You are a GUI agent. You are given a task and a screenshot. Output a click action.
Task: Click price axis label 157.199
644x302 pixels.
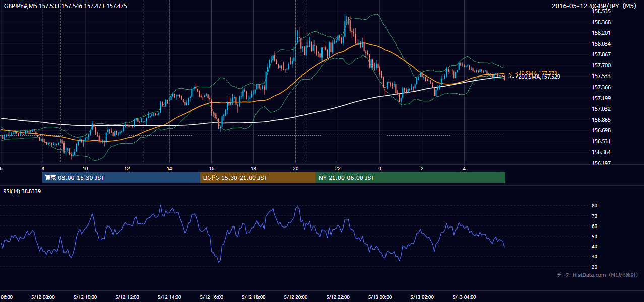(x=601, y=98)
